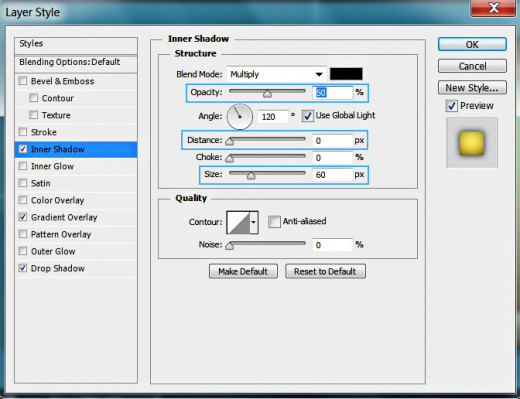Viewport: 520px width, 399px height.
Task: Click the Angle dial control
Action: 239,117
